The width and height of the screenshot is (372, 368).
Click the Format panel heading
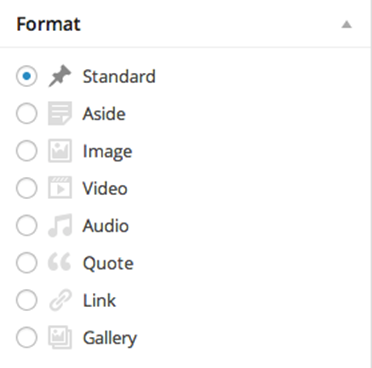click(48, 24)
